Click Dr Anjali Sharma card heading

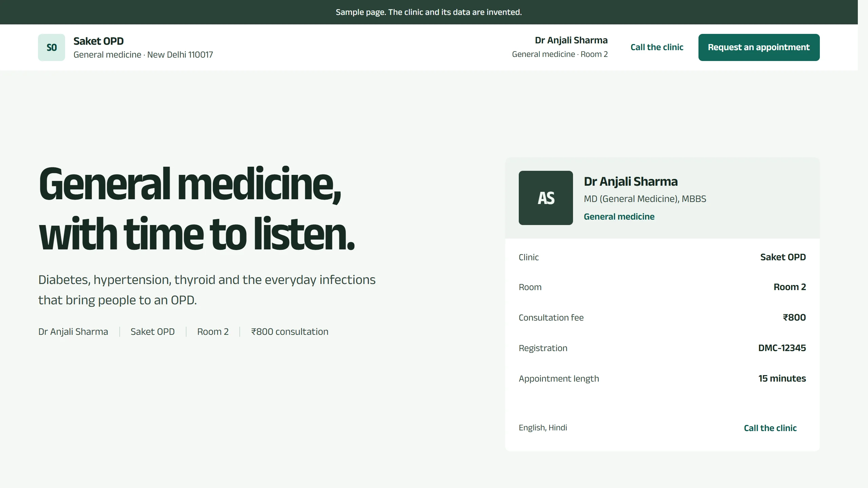point(631,182)
